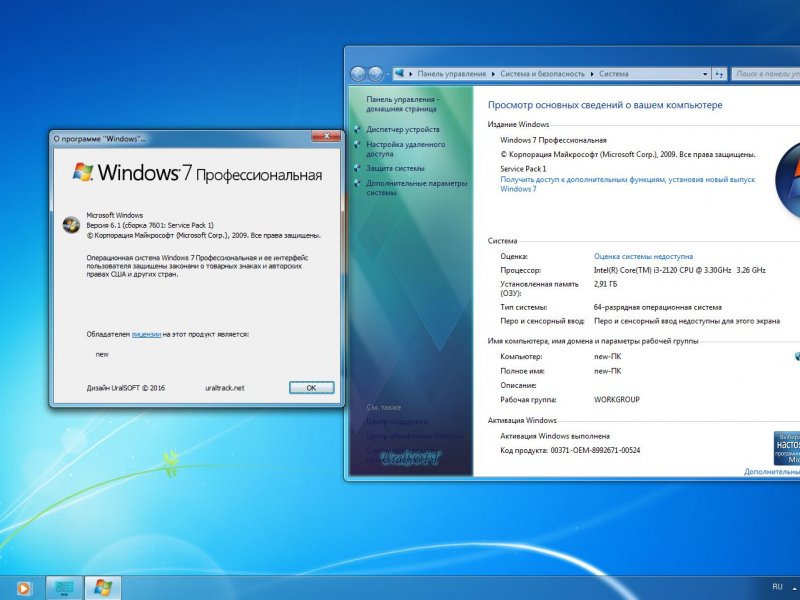Expand arrow after Система и безопасность breadcrumb
This screenshot has width=800, height=600.
592,74
